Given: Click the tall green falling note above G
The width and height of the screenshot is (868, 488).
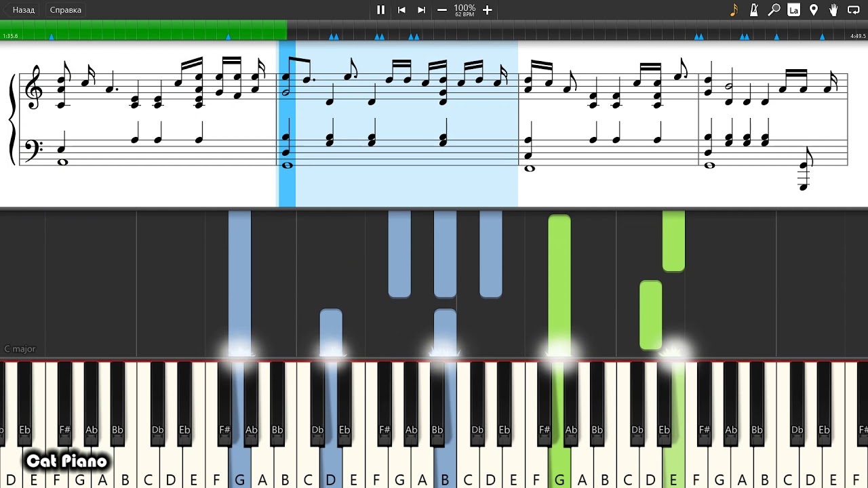Looking at the screenshot, I should click(x=559, y=285).
